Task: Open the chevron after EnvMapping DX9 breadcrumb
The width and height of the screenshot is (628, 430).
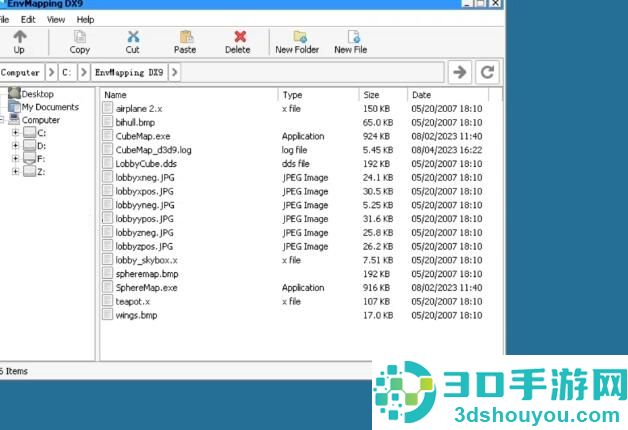Action: (x=175, y=72)
